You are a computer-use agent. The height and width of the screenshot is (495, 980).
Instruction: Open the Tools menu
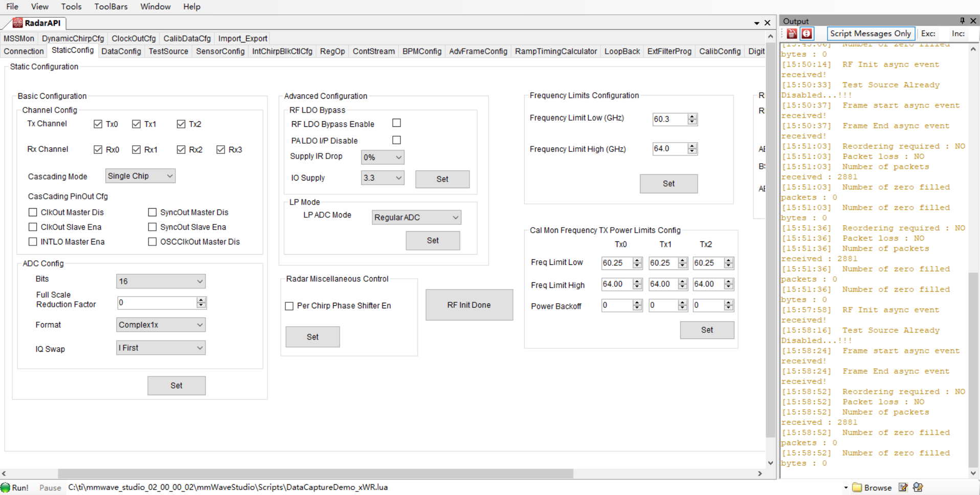(x=71, y=7)
